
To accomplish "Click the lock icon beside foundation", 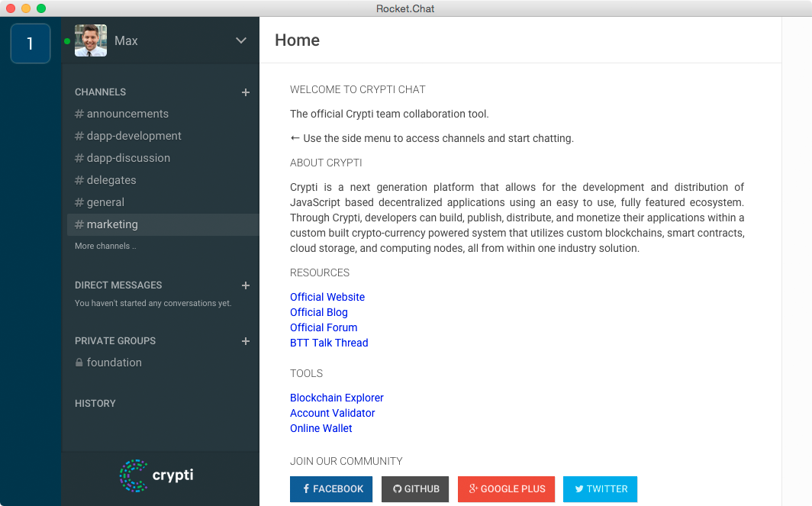I will coord(79,363).
